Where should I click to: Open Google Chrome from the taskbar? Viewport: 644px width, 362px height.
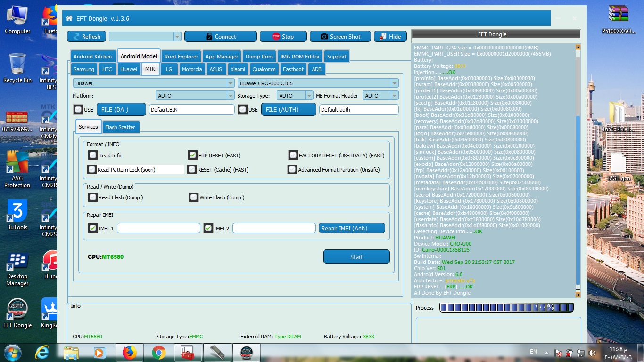pos(158,352)
